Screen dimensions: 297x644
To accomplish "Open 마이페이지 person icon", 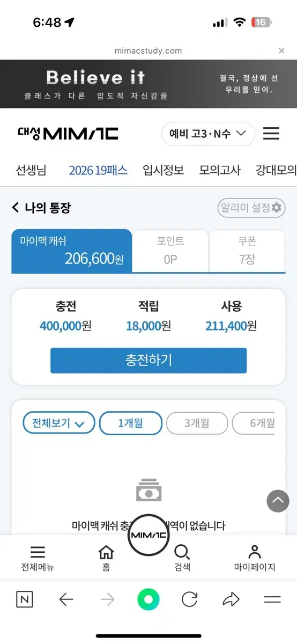I will (255, 552).
